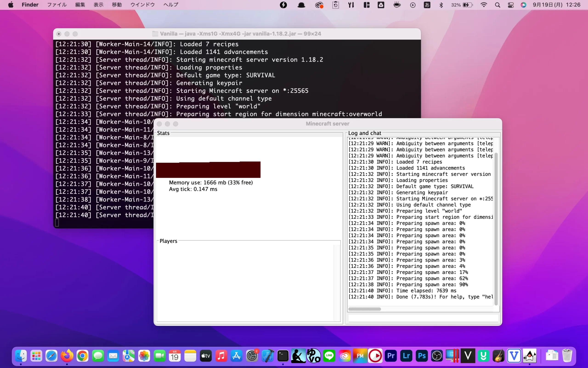The image size is (588, 368).
Task: Click the vertical scrollbar of Log and chat
Action: [x=496, y=229]
